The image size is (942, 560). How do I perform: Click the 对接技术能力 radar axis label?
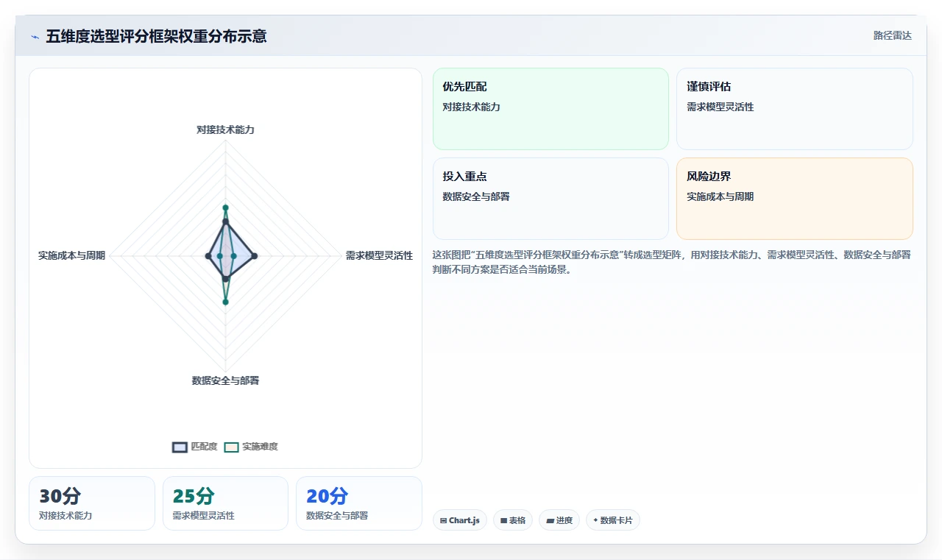click(x=225, y=130)
